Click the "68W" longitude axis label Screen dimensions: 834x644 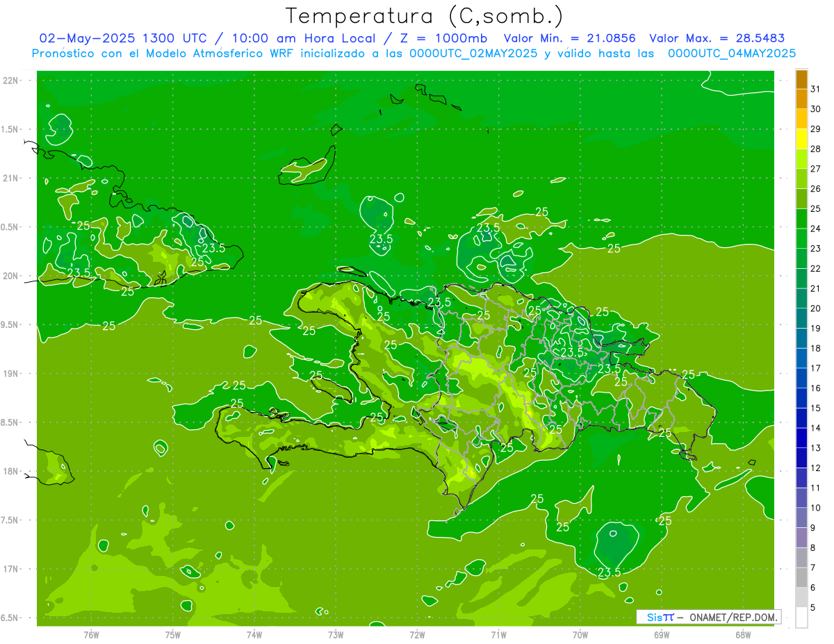click(742, 634)
